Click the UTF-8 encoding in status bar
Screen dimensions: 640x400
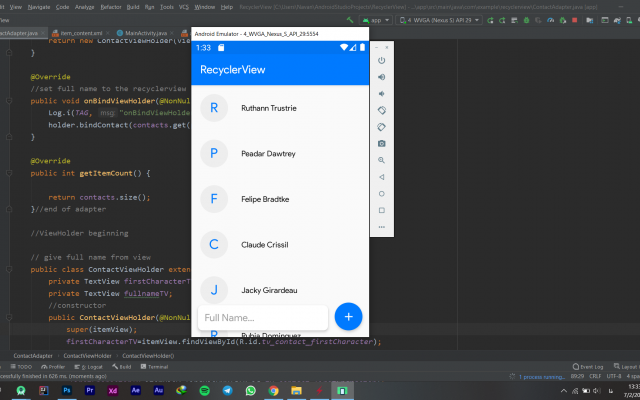(614, 376)
